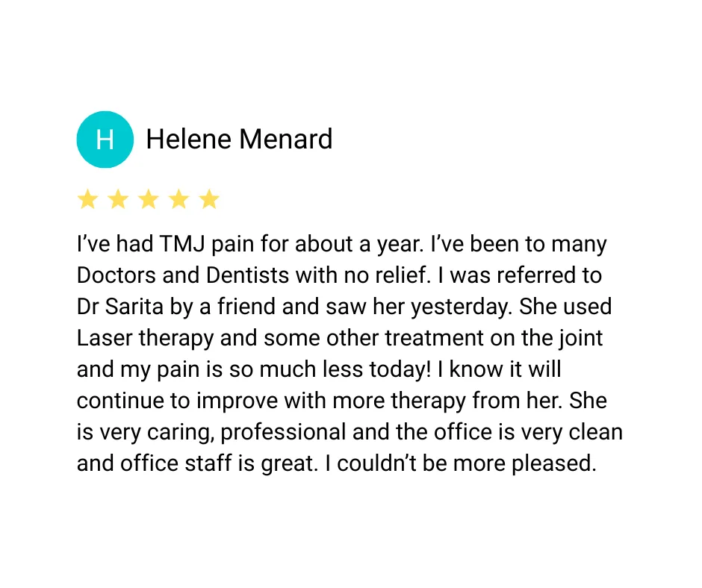Screen dimensions: 702x588
Task: Click the line beginning and my pain
Action: pyautogui.click(x=319, y=370)
